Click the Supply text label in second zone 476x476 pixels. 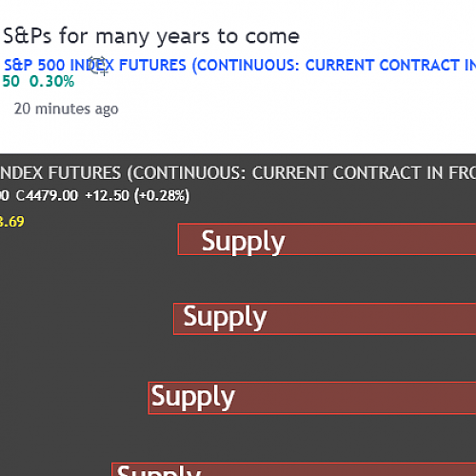coord(225,317)
